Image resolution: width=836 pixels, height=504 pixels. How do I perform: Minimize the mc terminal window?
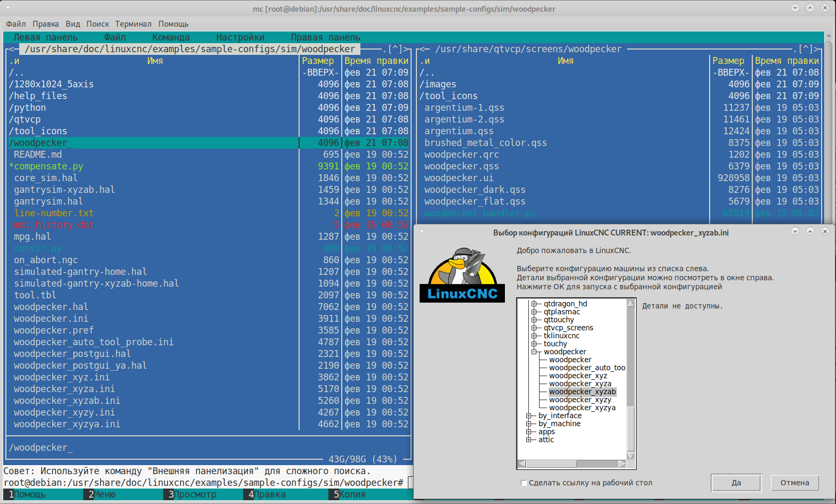click(795, 8)
